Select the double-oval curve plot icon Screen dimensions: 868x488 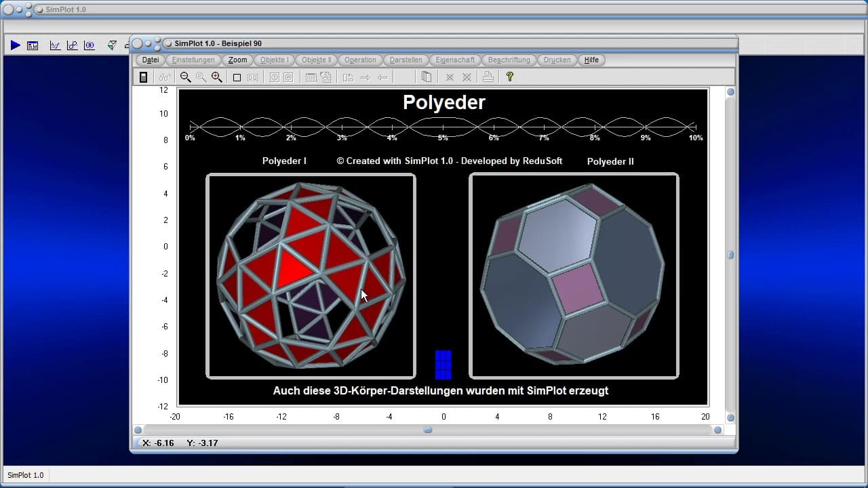[x=90, y=45]
